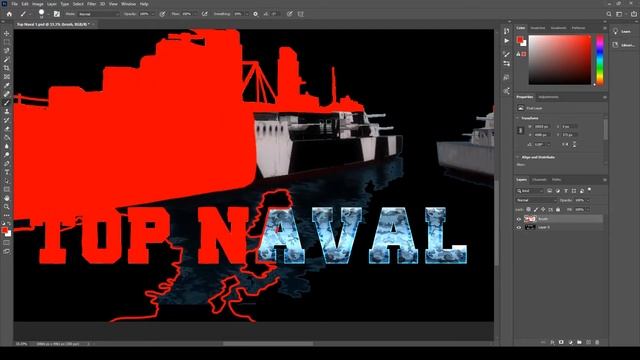Open the Libraries panel
Image resolution: width=640 pixels, height=360 pixels.
623,45
